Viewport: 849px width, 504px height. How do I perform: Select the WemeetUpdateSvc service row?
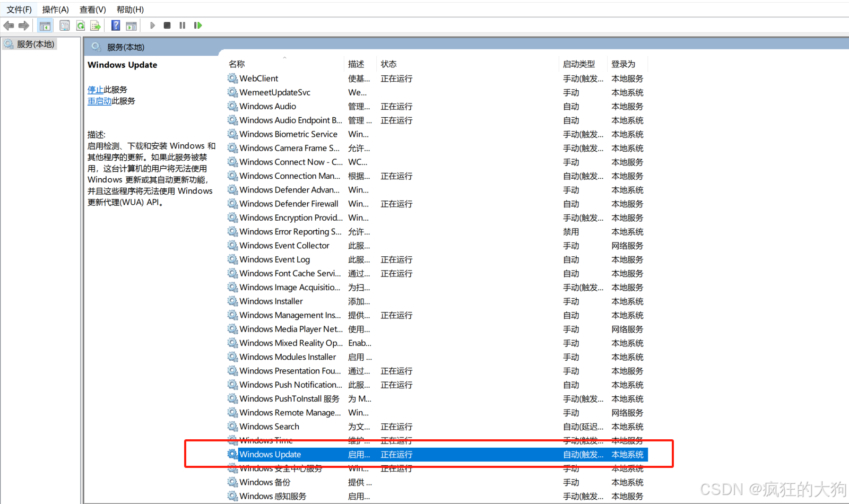click(x=437, y=92)
